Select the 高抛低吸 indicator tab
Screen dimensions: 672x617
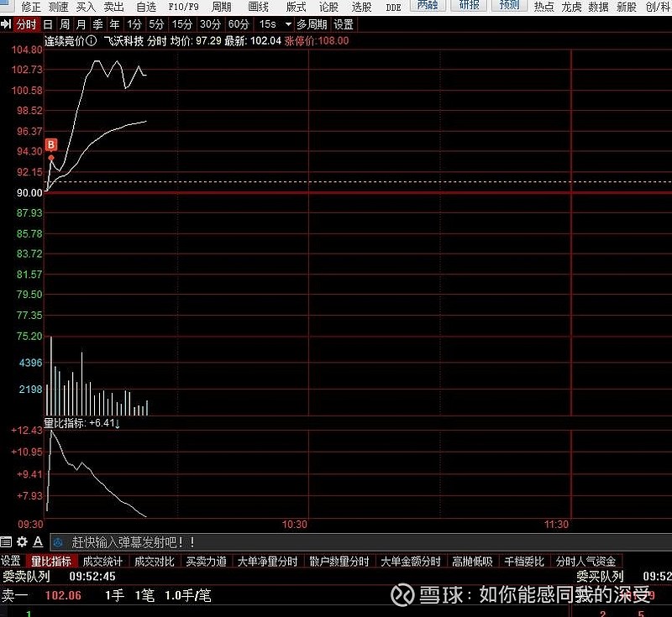[472, 561]
